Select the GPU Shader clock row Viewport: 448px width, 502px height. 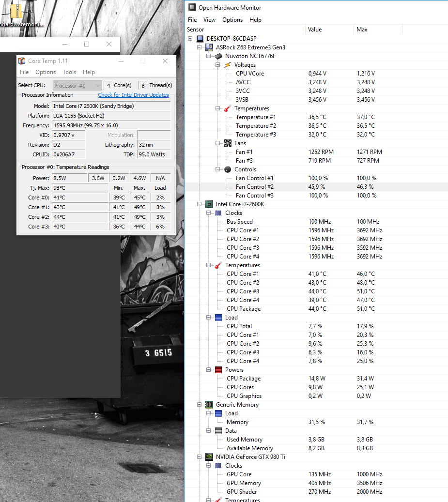(x=316, y=492)
